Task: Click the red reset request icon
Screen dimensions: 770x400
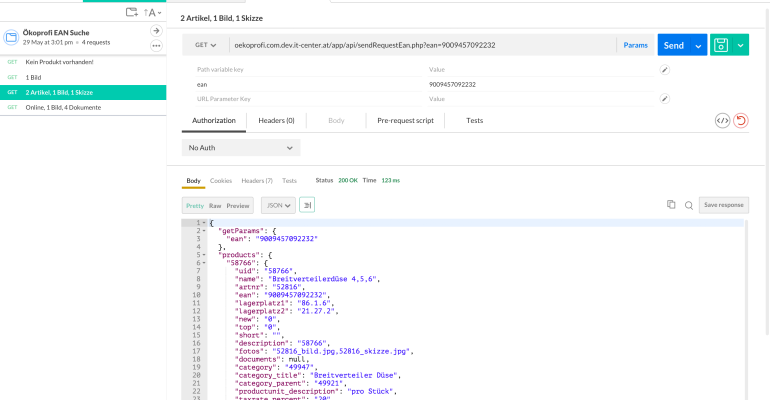Action: click(x=741, y=121)
